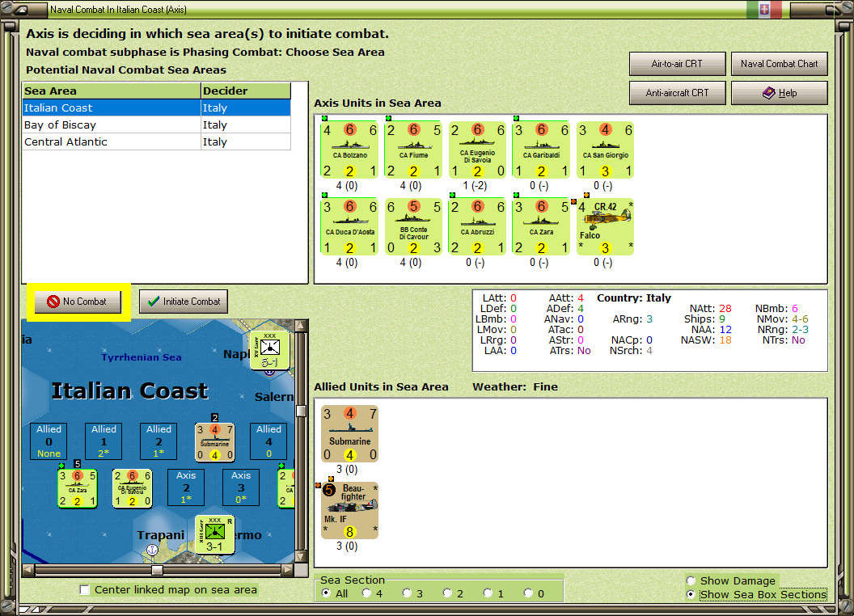Select the Beaufighter Mk. IF aircraft counter
854x616 pixels.
click(349, 511)
